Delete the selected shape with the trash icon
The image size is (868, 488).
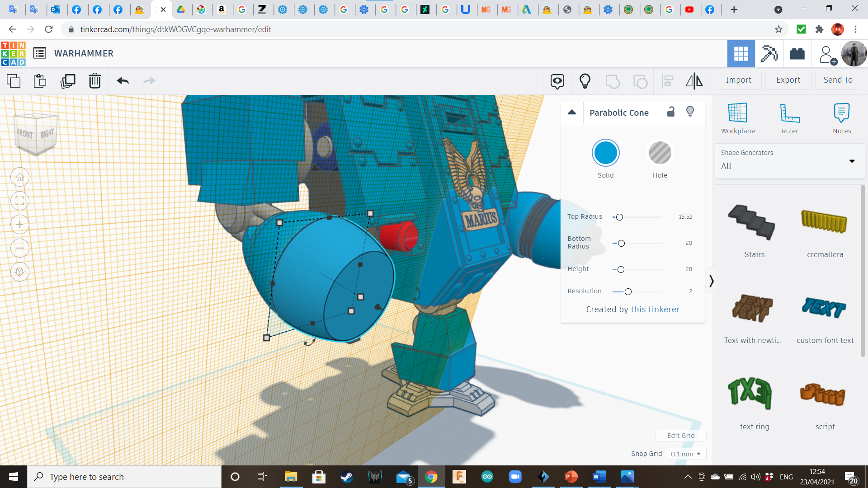coord(94,81)
